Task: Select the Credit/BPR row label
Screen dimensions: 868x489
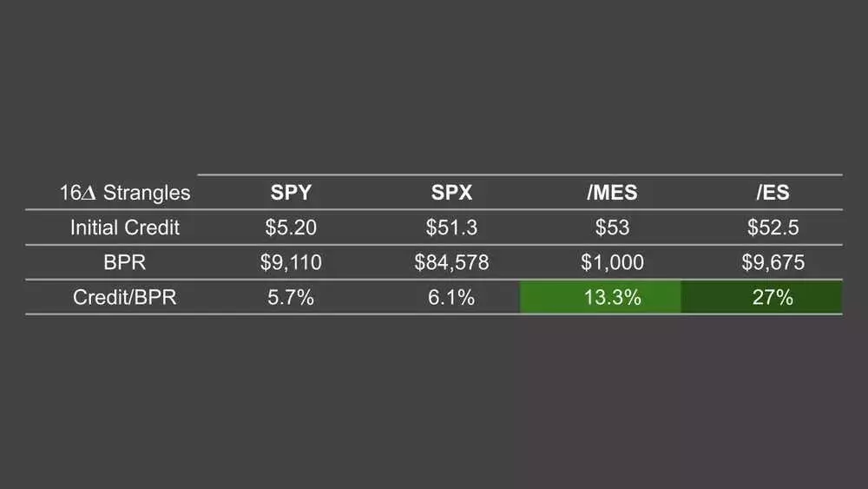Action: click(124, 297)
